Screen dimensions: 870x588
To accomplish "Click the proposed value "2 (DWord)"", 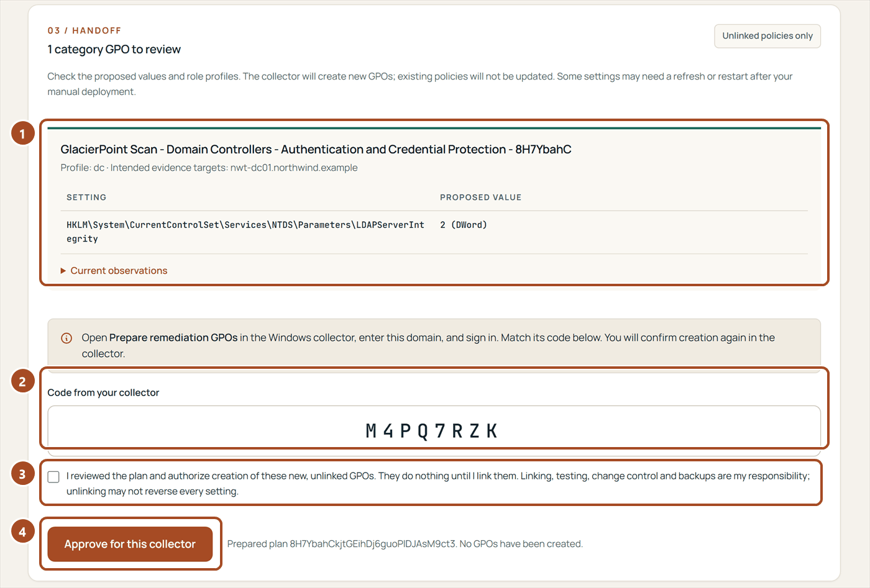I will (x=464, y=225).
